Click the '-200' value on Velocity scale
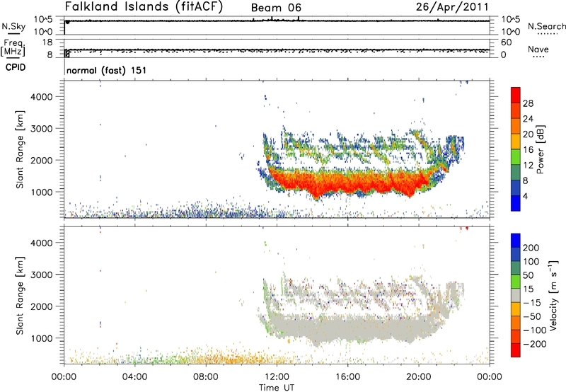The image size is (566, 392). [x=534, y=344]
